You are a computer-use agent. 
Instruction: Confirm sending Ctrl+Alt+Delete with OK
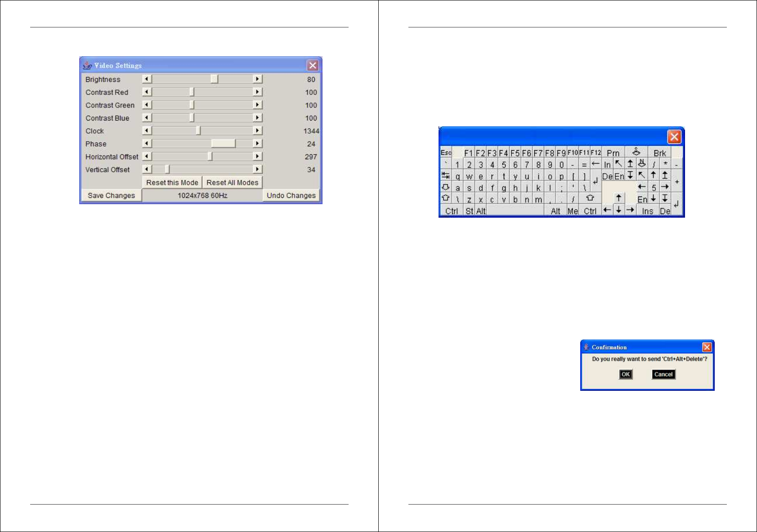(x=626, y=374)
